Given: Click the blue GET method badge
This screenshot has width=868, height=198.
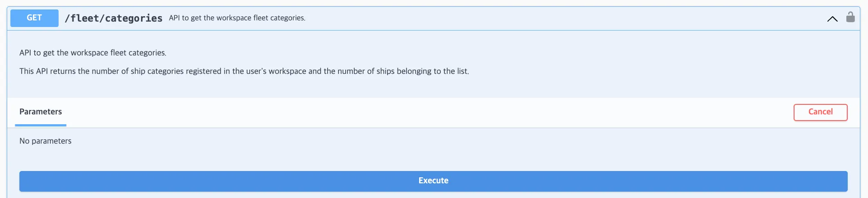Looking at the screenshot, I should point(34,18).
